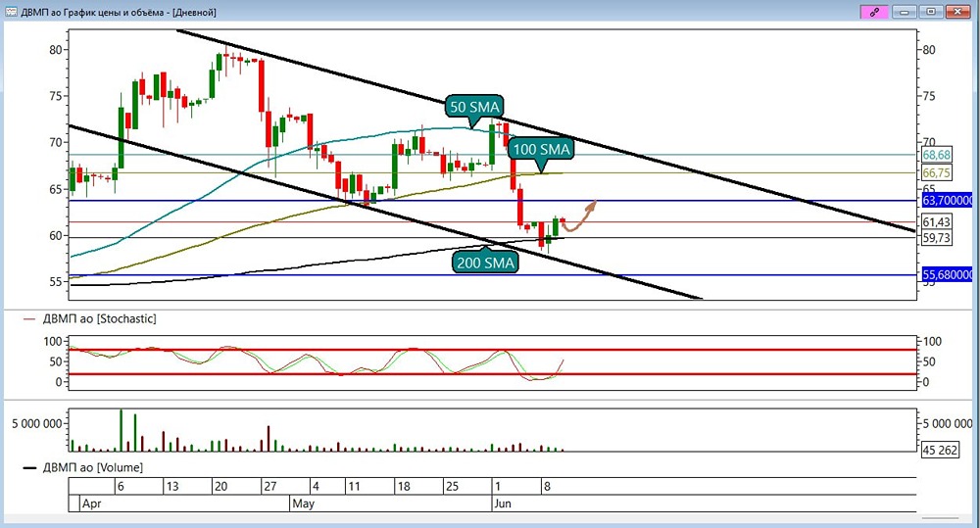This screenshot has height=528, width=980.
Task: Click the 66,75 price label on axis
Action: click(936, 172)
